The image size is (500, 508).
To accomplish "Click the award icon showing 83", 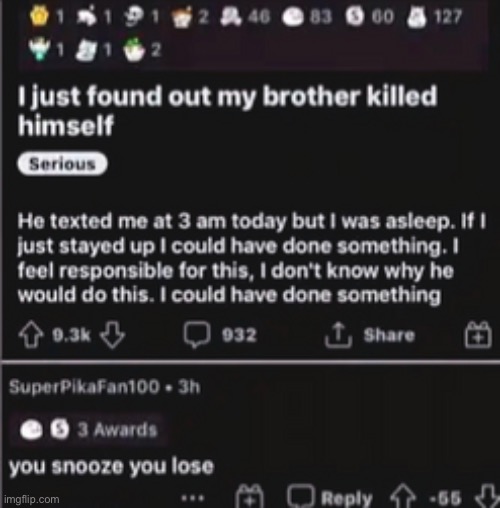I will (x=293, y=17).
